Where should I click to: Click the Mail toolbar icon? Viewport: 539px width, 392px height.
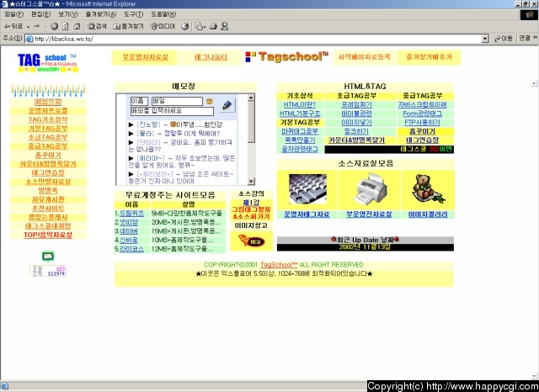200,26
